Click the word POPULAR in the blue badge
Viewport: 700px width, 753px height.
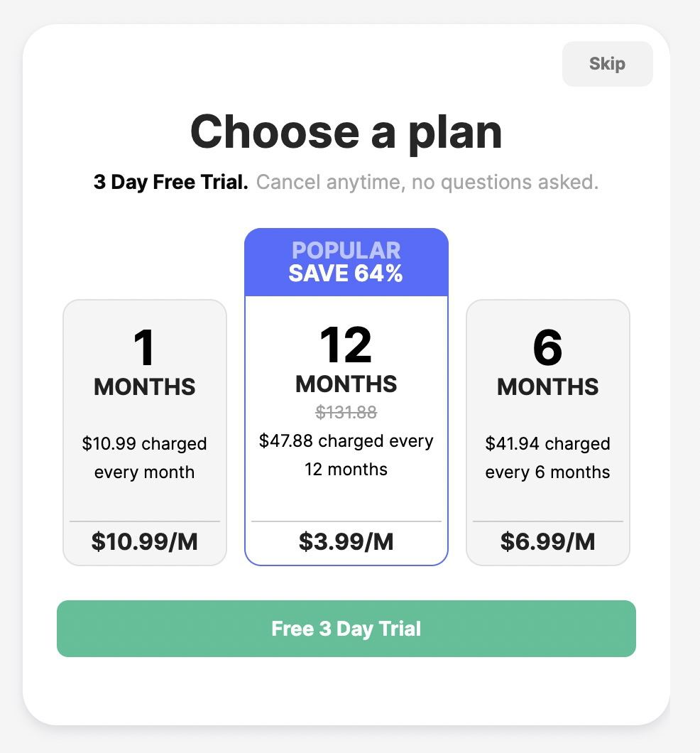[346, 251]
